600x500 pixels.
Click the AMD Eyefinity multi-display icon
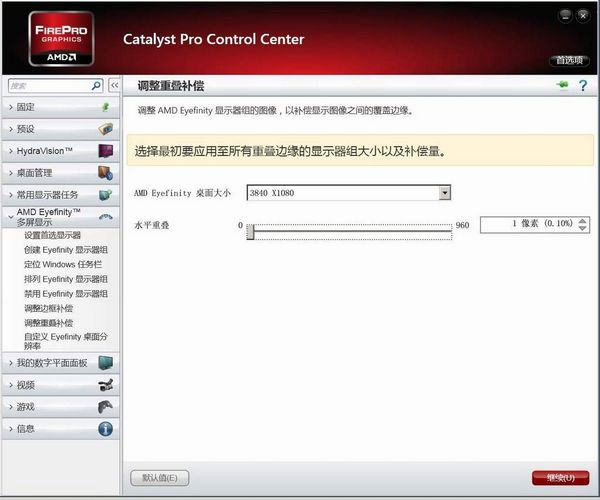[106, 217]
